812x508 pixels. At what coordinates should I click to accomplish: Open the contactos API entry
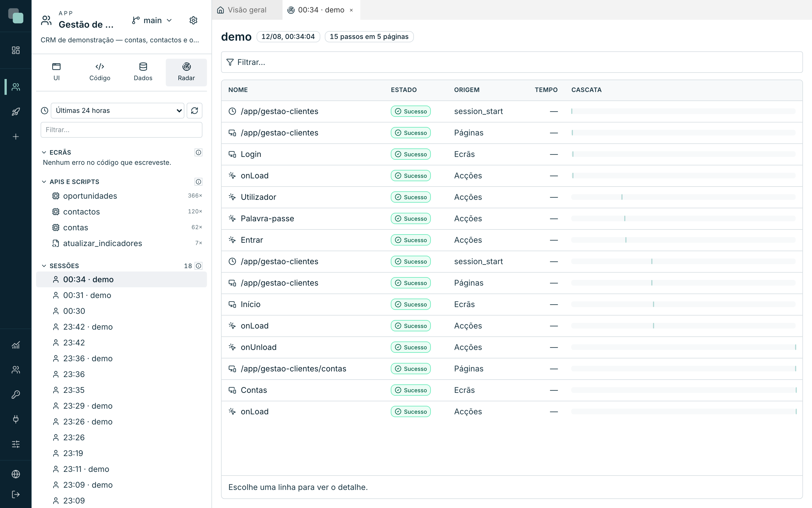(x=122, y=212)
